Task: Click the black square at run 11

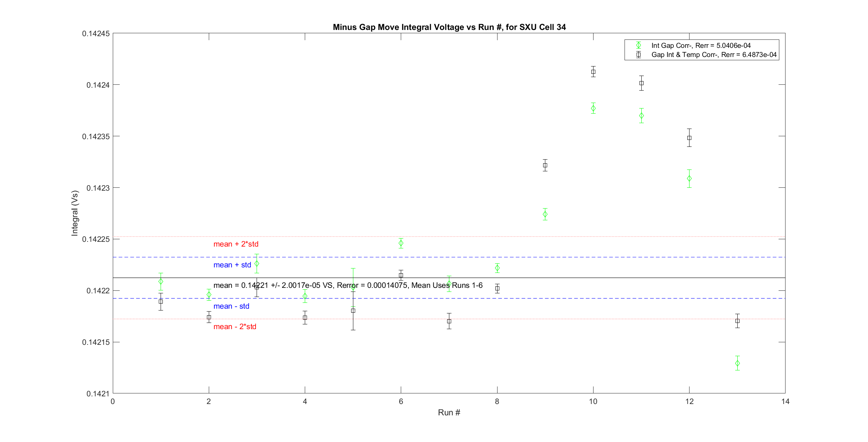Action: (641, 83)
